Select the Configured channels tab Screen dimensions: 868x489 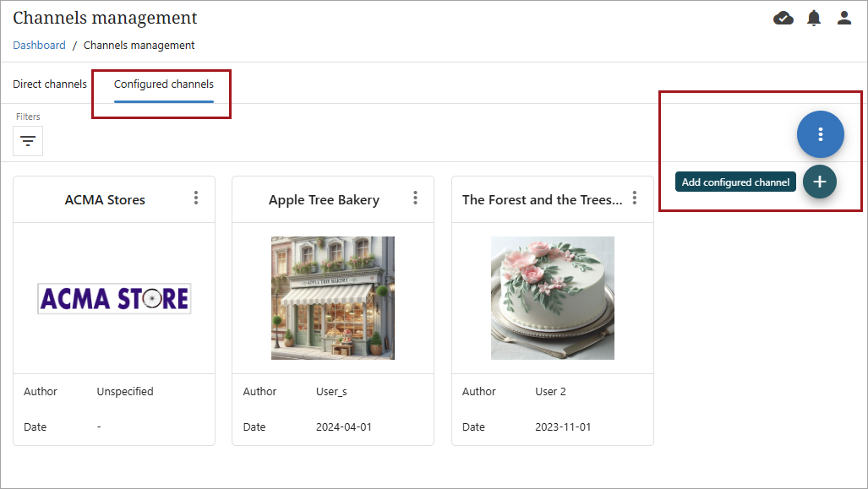(x=164, y=84)
